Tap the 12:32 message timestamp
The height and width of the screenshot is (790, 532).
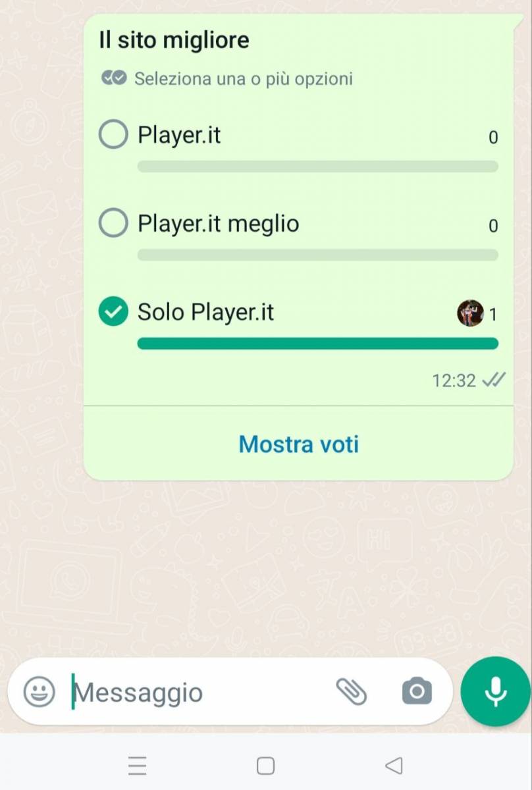coord(454,381)
